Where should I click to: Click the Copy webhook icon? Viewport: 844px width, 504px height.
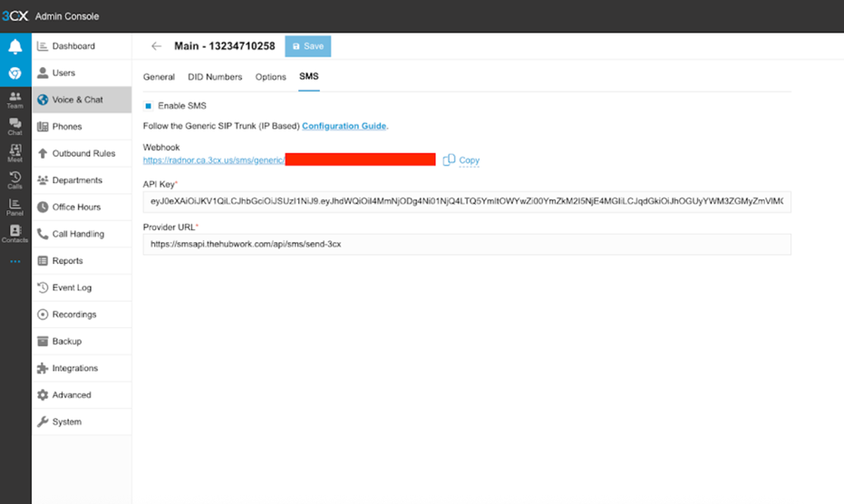tap(449, 160)
